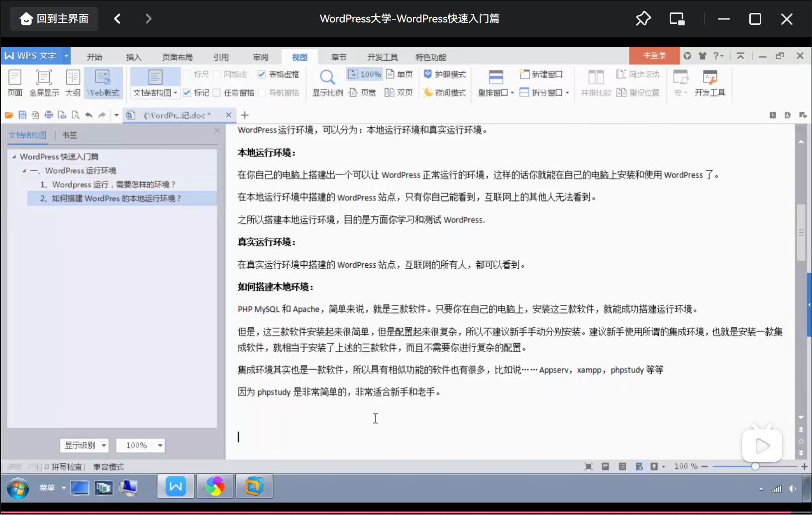Close the document structure side panel
The height and width of the screenshot is (515, 812).
coord(217,131)
